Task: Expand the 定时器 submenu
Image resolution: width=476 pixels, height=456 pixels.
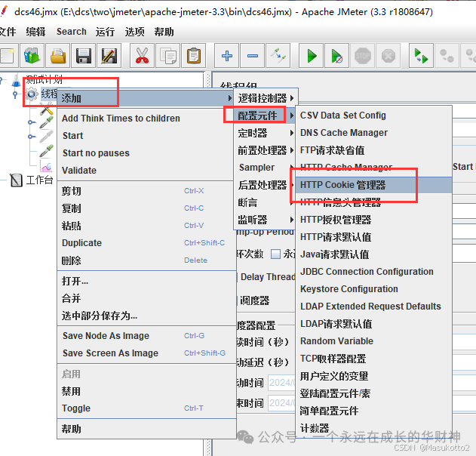Action: point(266,133)
